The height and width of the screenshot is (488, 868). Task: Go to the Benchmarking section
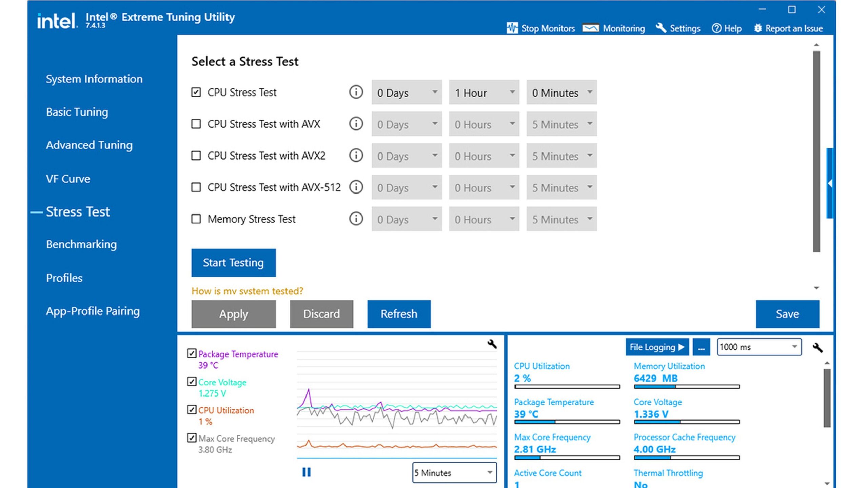click(81, 244)
